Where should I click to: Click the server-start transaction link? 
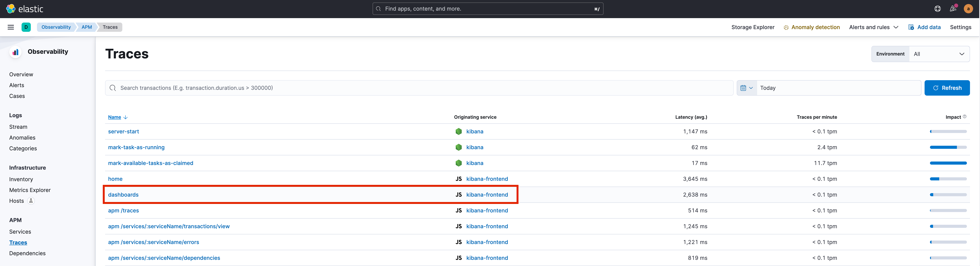point(123,131)
